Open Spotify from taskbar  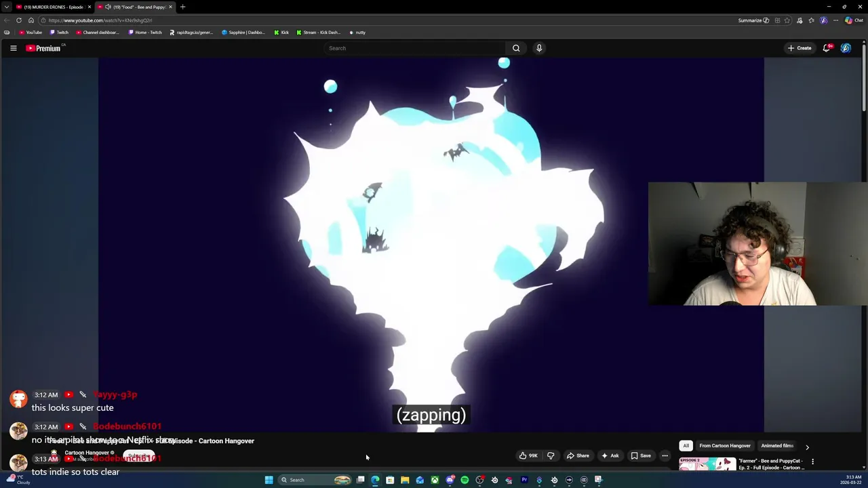tap(465, 480)
